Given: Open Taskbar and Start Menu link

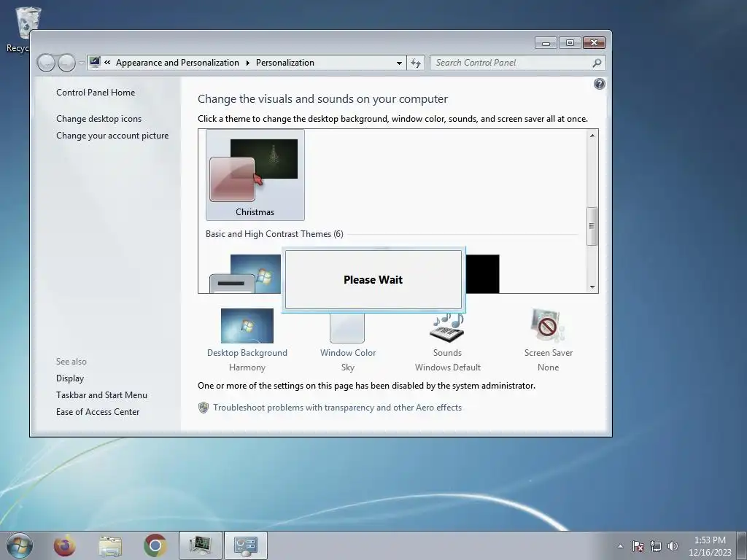Looking at the screenshot, I should (101, 394).
